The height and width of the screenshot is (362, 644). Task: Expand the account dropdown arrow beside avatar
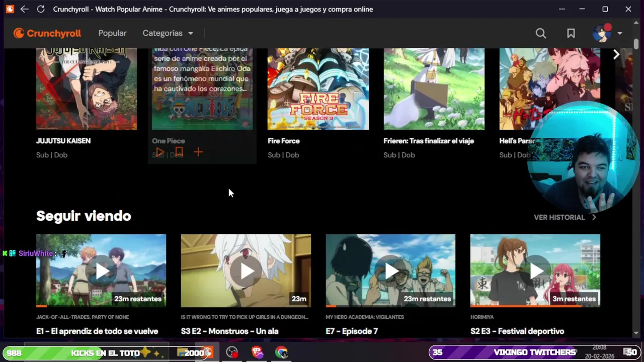620,33
